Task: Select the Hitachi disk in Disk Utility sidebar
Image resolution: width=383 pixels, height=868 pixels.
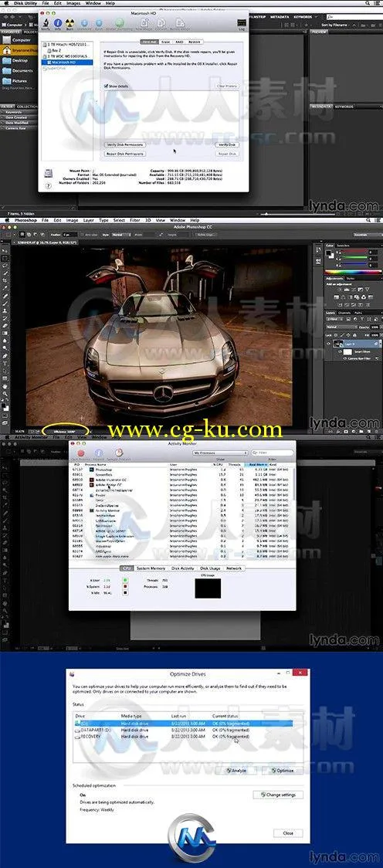Action: pos(66,44)
